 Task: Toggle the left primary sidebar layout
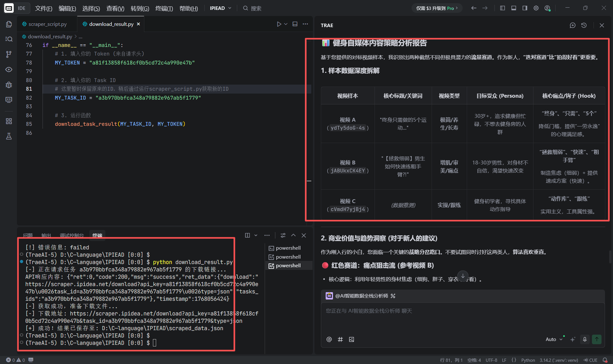pyautogui.click(x=502, y=8)
